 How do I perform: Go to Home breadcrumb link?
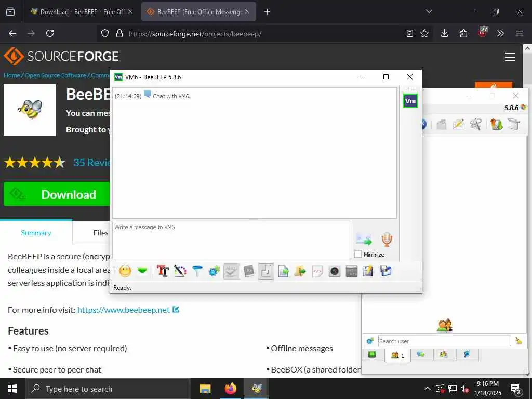click(x=12, y=75)
